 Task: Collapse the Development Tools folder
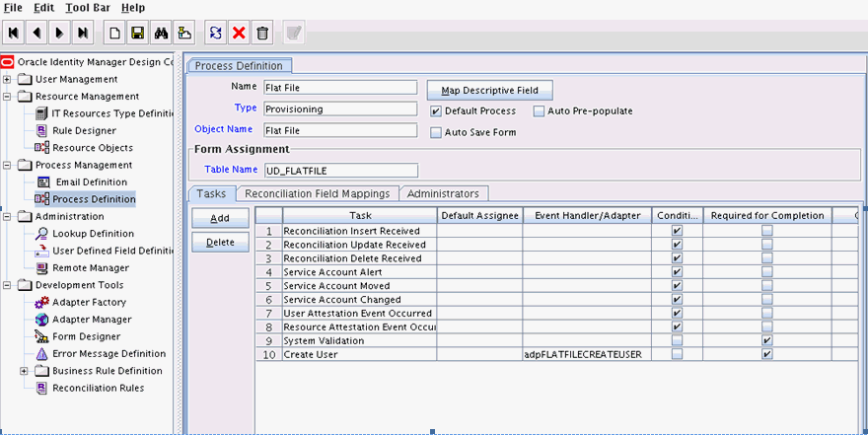click(x=7, y=285)
